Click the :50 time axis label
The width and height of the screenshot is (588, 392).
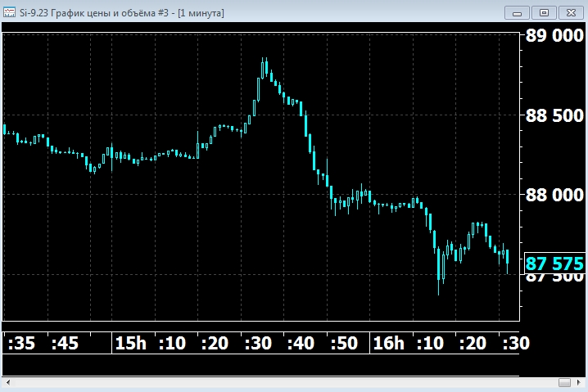(342, 343)
